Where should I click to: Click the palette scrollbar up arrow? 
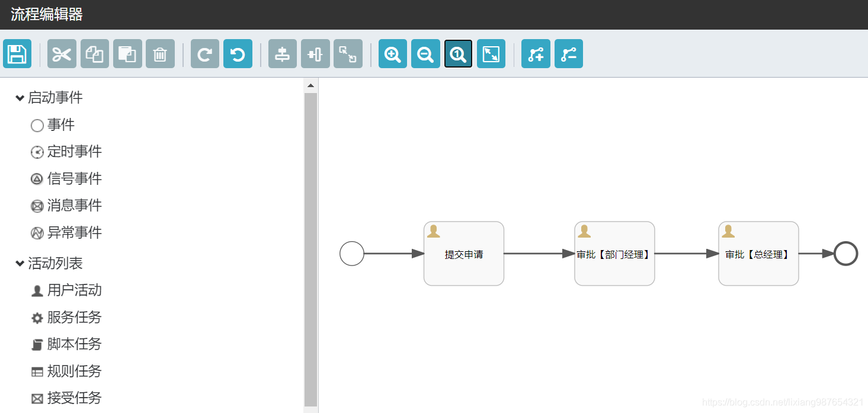[310, 86]
